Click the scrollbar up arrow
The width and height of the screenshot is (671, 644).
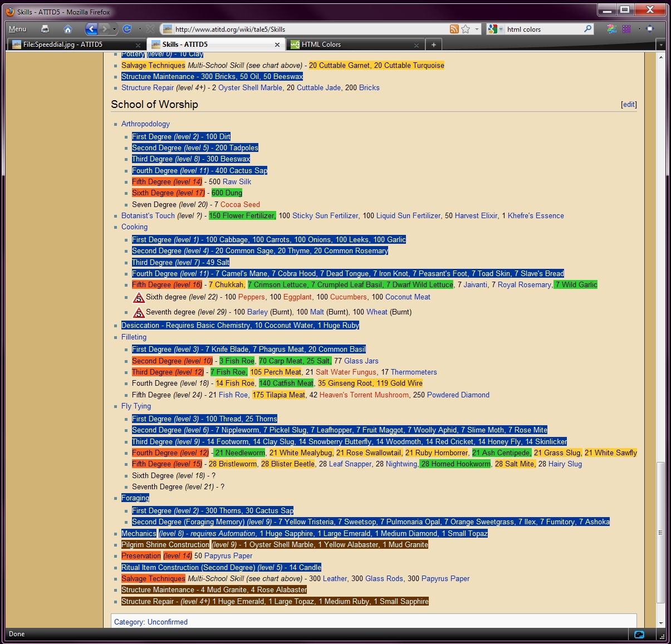[x=661, y=57]
